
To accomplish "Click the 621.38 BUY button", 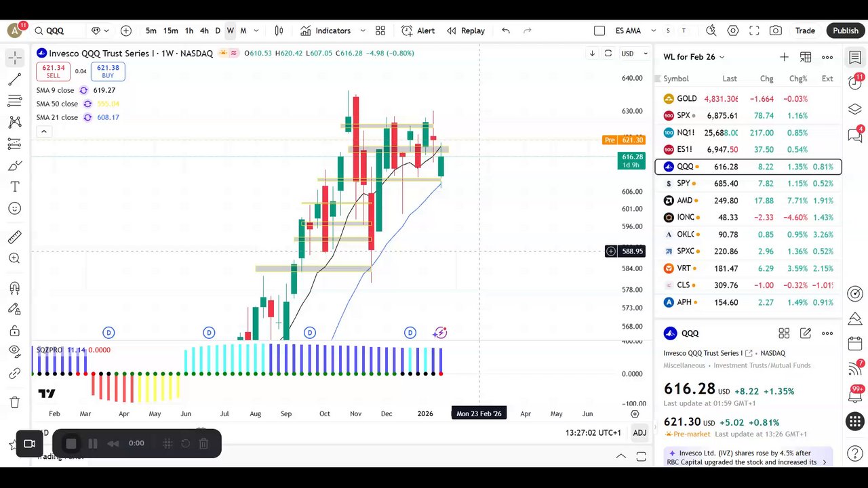I will click(x=108, y=71).
